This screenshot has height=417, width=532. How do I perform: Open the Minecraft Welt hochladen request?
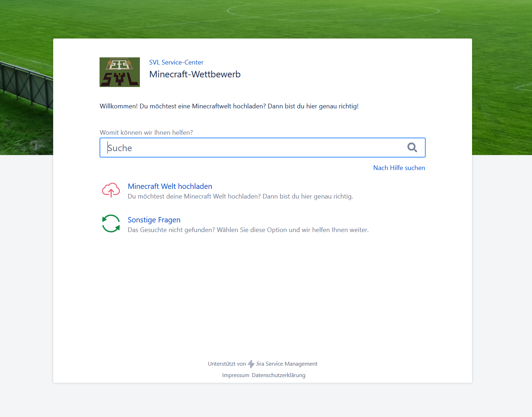(x=170, y=186)
